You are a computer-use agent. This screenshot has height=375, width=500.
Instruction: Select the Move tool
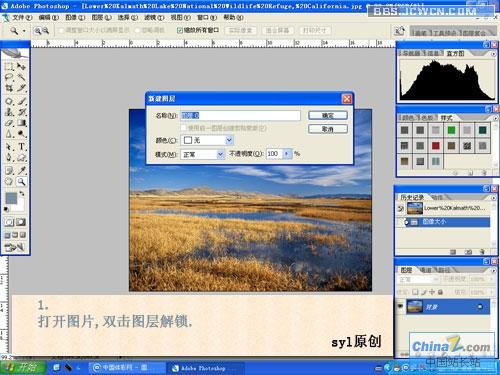pyautogui.click(x=21, y=66)
